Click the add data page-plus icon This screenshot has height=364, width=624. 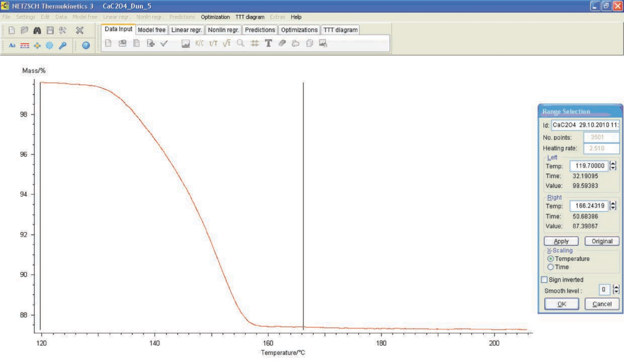pos(151,43)
